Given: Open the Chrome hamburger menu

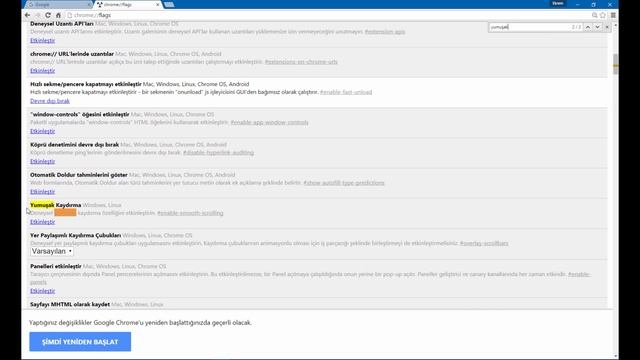Looking at the screenshot, I should pos(613,15).
